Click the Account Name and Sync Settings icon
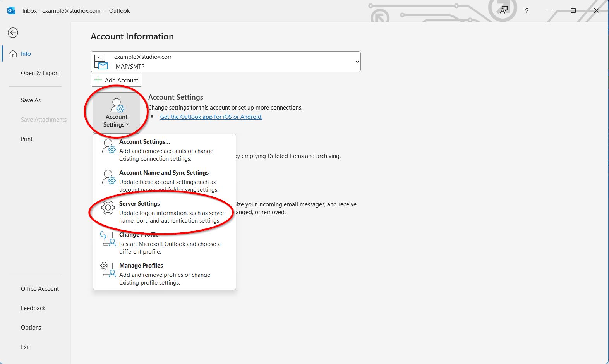The image size is (609, 364). point(108,177)
